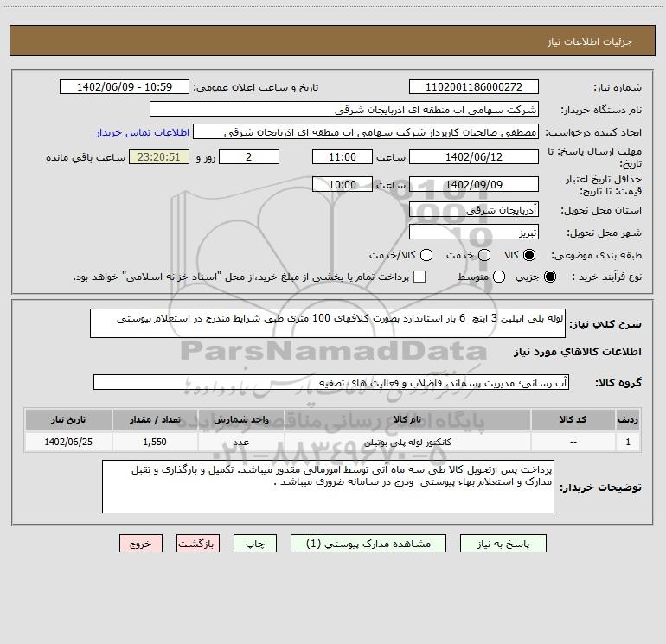Click the delivery city field تبریز

pyautogui.click(x=474, y=233)
